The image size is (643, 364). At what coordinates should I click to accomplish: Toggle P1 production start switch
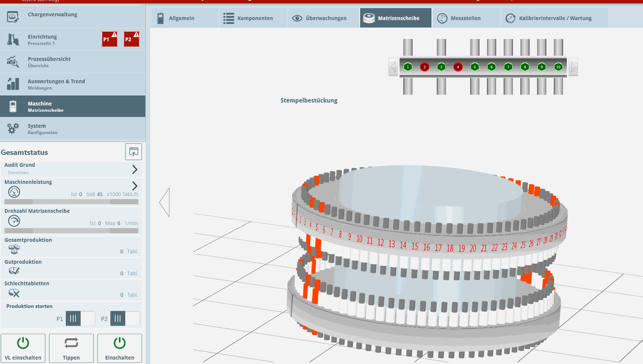(x=80, y=318)
